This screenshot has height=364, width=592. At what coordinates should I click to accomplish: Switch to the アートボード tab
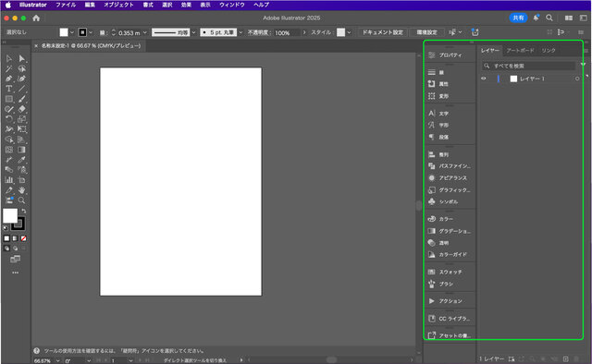(520, 50)
